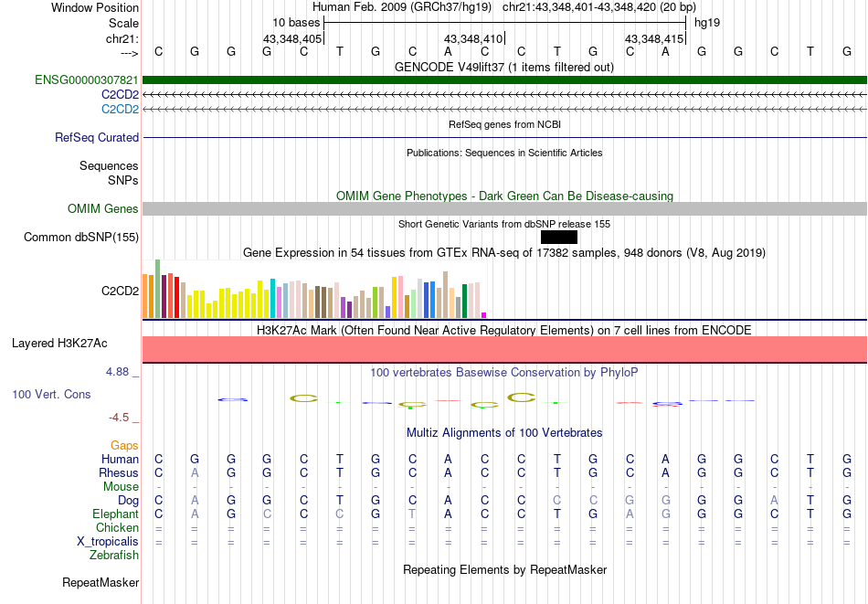Select the Elephant alignment row label
This screenshot has height=604, width=868.
[115, 514]
